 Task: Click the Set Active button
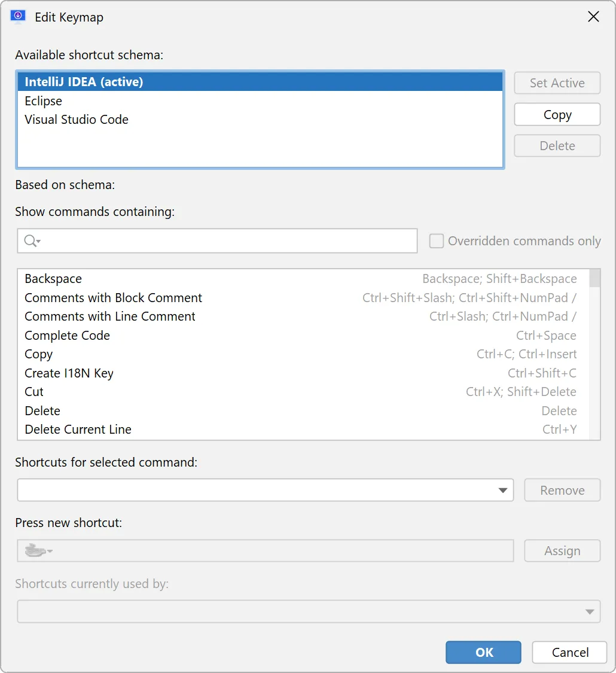(557, 83)
